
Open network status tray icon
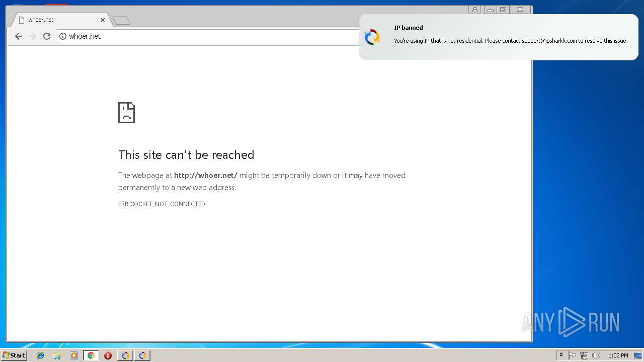pos(584,355)
